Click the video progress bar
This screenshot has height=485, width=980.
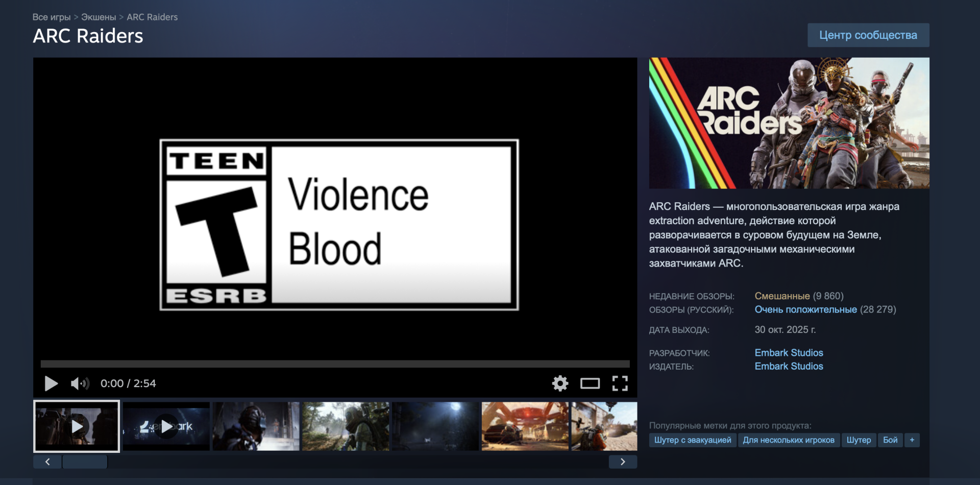click(x=335, y=364)
